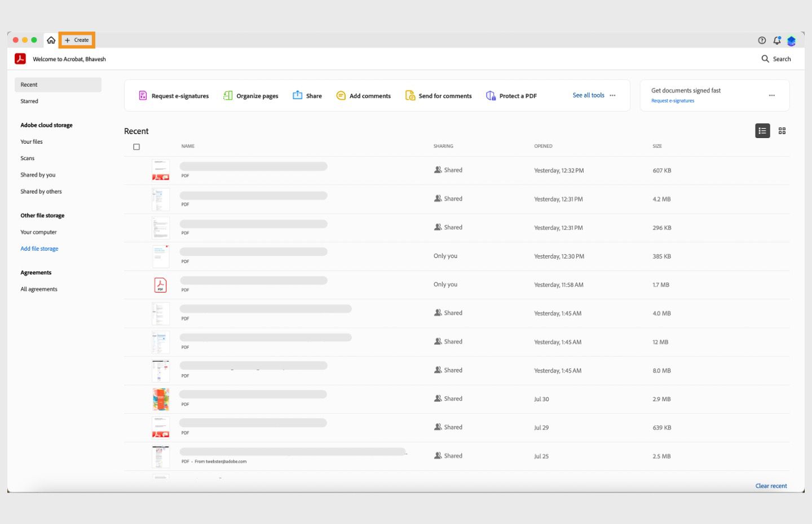Select the Organize pages tool
This screenshot has width=812, height=524.
(x=228, y=95)
